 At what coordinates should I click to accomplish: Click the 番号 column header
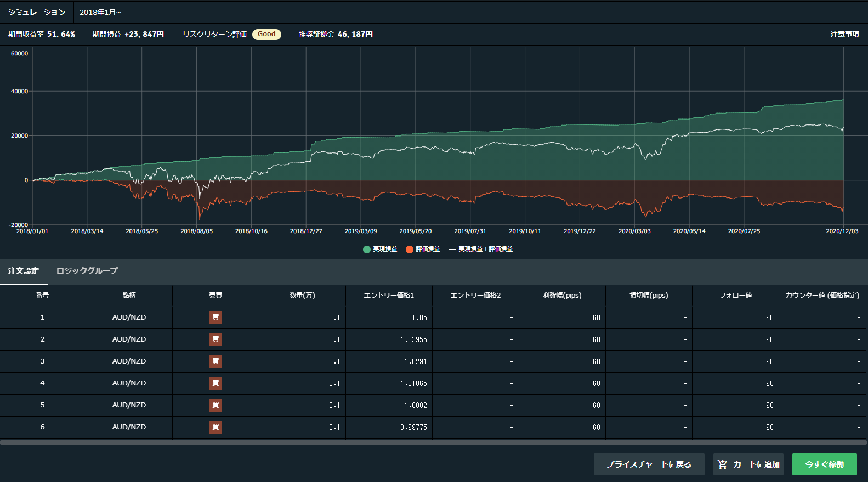[x=43, y=296]
